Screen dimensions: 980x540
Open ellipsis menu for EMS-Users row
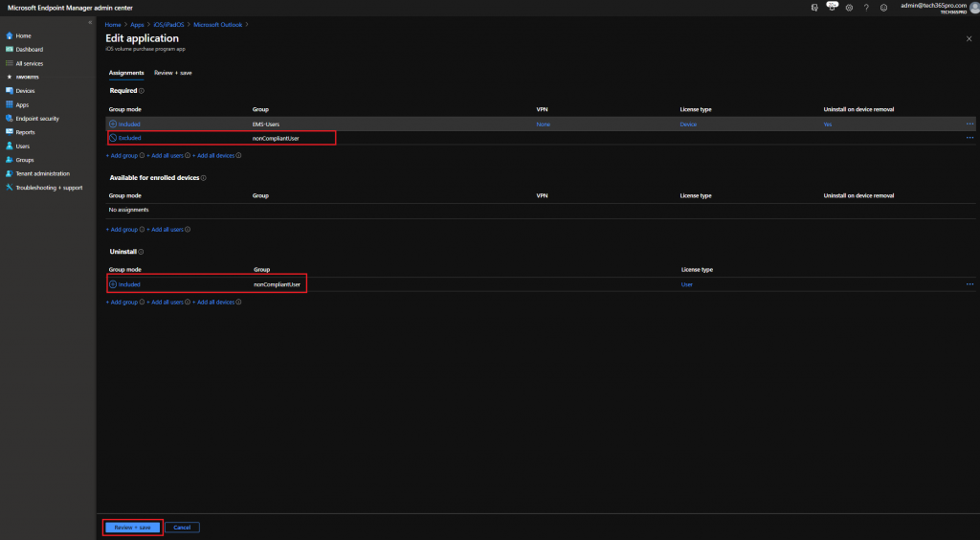pos(969,124)
